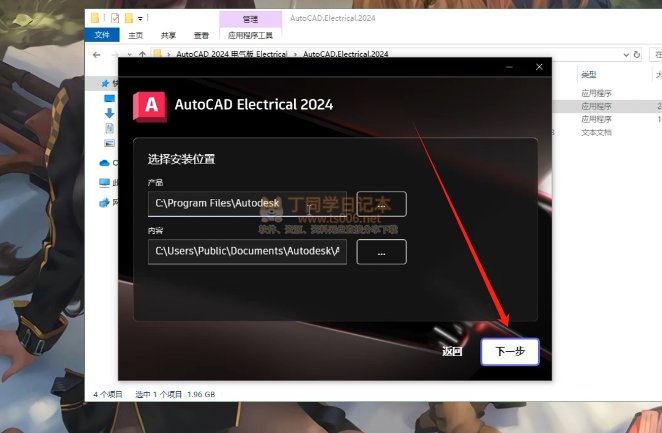662x433 pixels.
Task: Click Explorer's back arrow button
Action: point(97,55)
